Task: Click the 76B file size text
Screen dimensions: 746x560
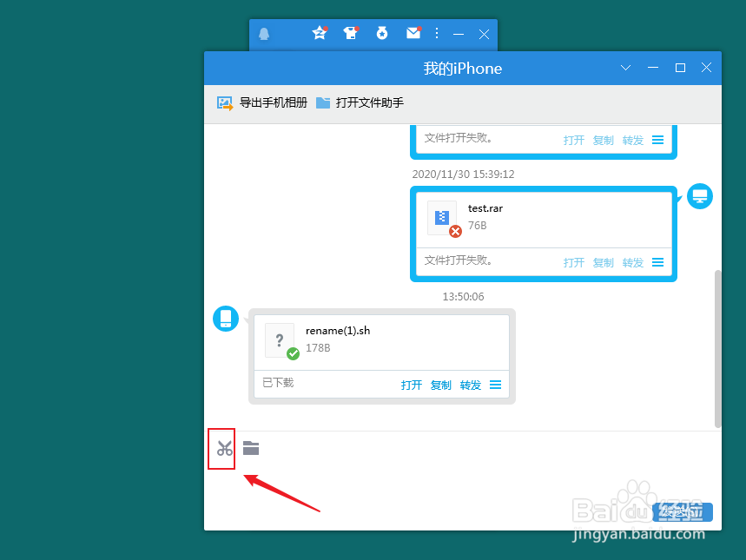Action: coord(477,226)
